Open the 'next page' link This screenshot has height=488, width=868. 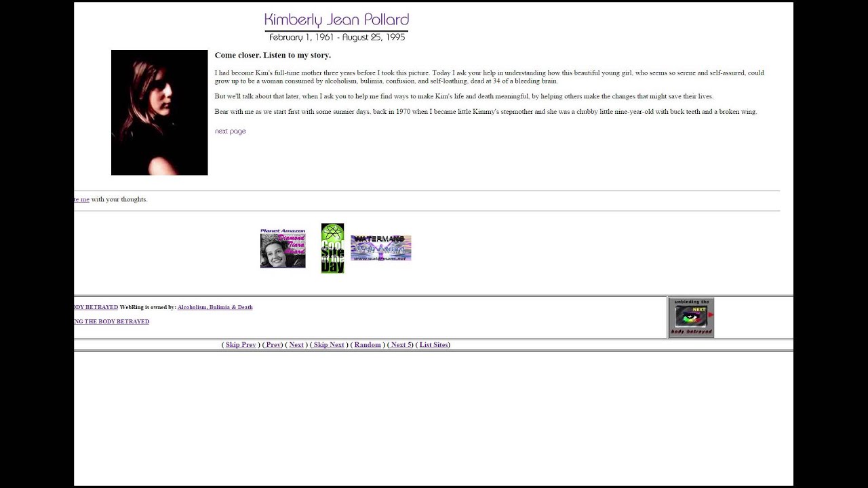pos(230,131)
